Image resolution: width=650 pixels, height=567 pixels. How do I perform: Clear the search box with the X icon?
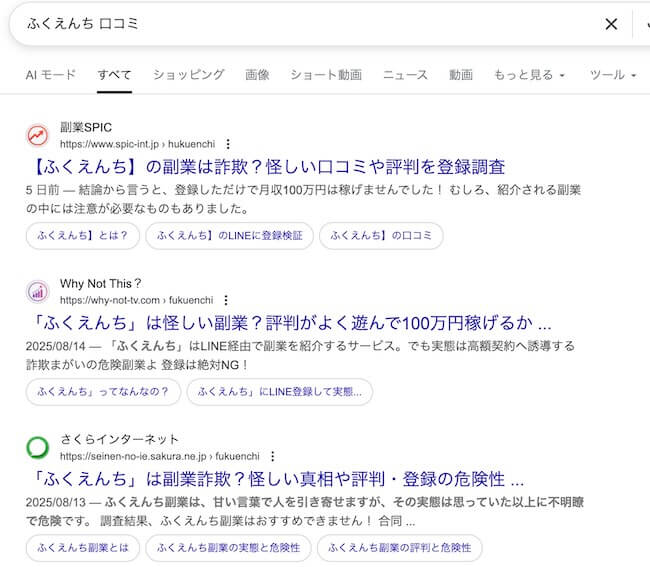(611, 24)
